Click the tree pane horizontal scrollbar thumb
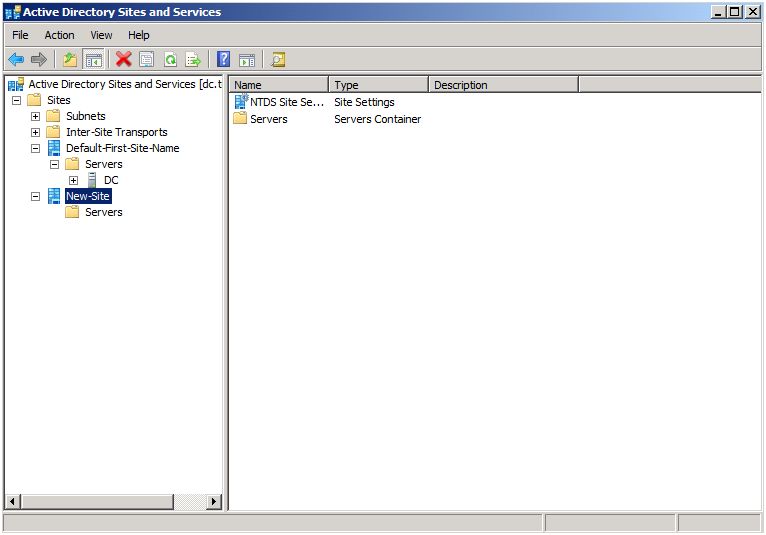766x535 pixels. click(97, 501)
